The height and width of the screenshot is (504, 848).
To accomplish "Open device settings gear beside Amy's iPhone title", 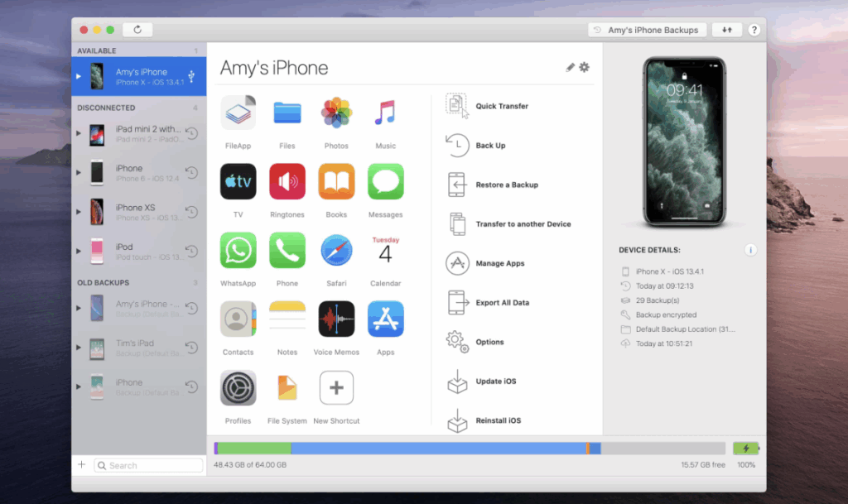I will pos(585,68).
